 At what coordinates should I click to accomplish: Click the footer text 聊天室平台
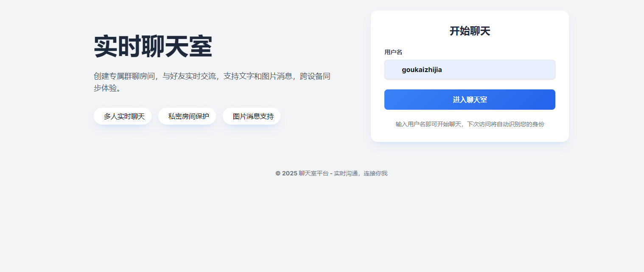tap(314, 173)
